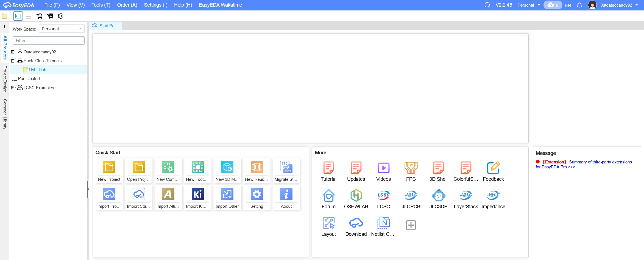
Task: Open JLCPCB ordering link
Action: pos(411,199)
